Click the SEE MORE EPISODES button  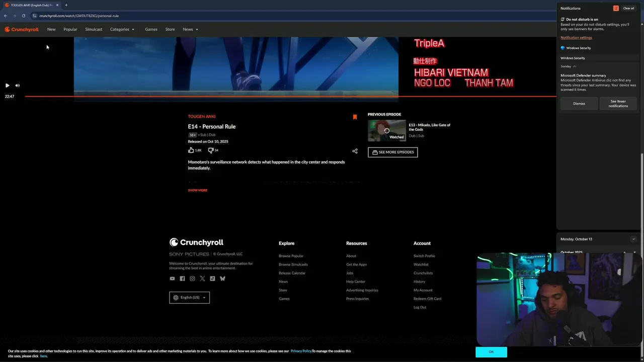392,152
